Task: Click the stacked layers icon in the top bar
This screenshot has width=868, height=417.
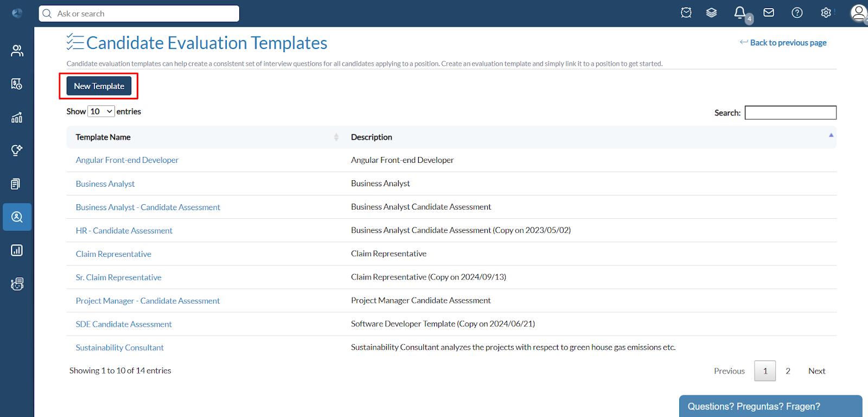Action: (x=712, y=12)
